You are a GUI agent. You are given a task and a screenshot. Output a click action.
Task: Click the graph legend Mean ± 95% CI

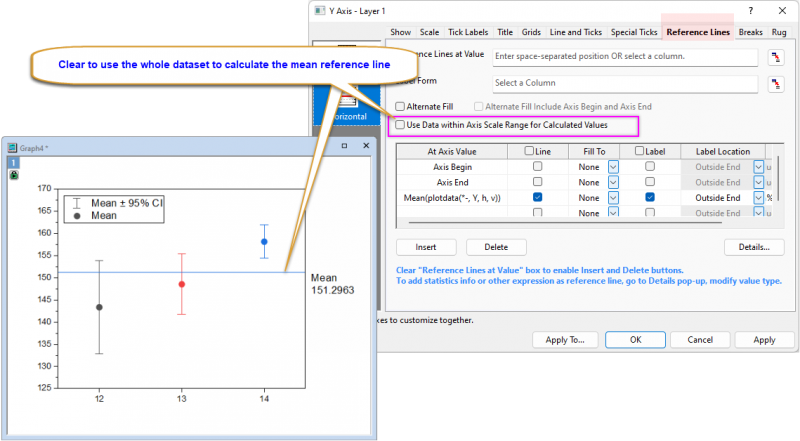click(114, 209)
